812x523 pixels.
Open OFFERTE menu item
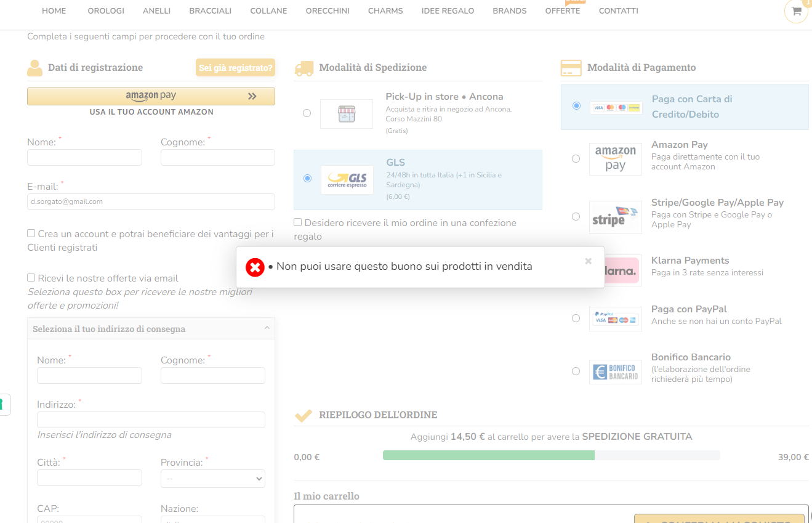point(563,11)
